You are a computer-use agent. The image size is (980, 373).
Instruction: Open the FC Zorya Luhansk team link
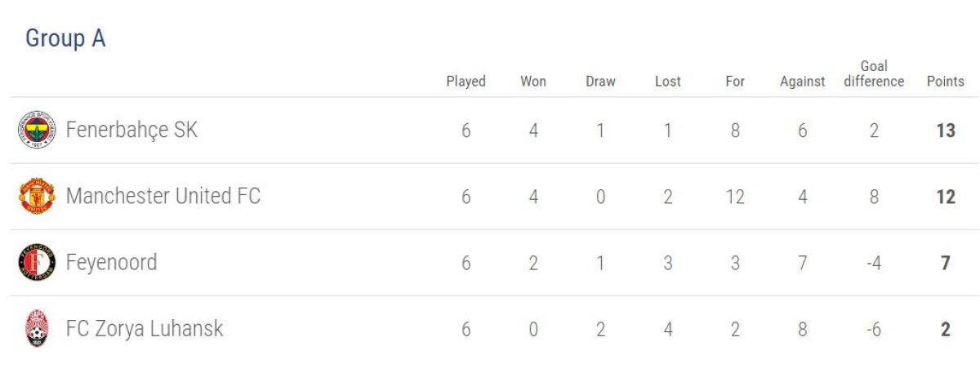[x=144, y=328]
